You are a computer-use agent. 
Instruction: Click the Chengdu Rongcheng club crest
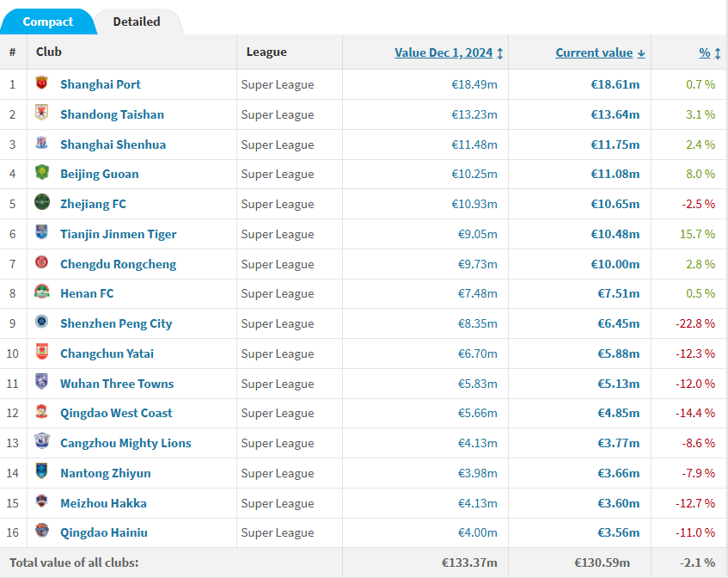[x=42, y=262]
